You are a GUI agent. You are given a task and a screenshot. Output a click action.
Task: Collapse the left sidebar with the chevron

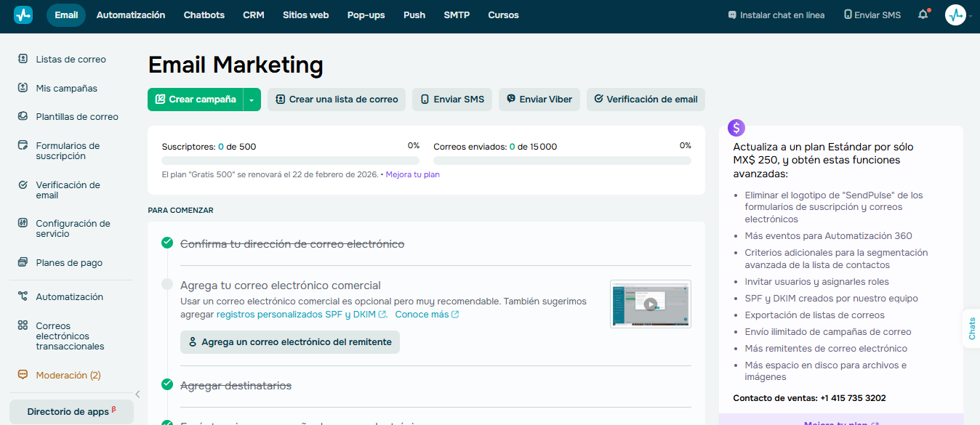coord(137,394)
